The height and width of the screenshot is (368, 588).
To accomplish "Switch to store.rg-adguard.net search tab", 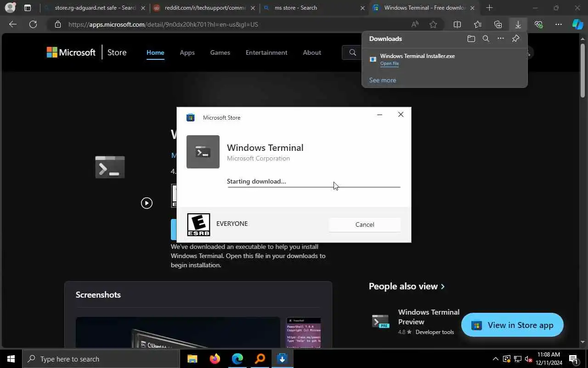I will coord(95,8).
